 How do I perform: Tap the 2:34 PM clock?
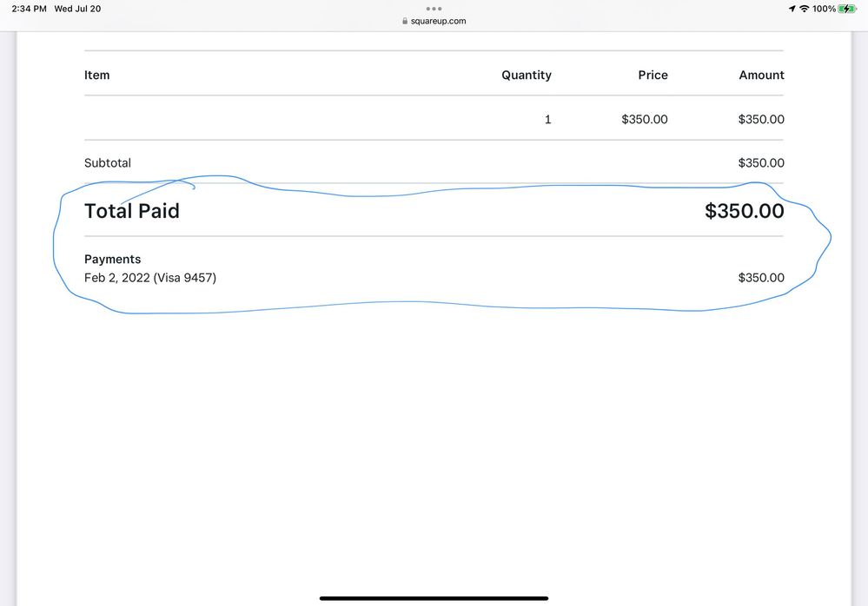(x=29, y=9)
